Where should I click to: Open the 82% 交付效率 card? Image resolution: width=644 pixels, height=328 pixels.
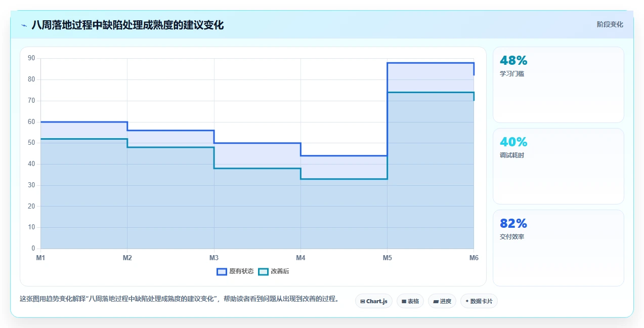point(559,248)
